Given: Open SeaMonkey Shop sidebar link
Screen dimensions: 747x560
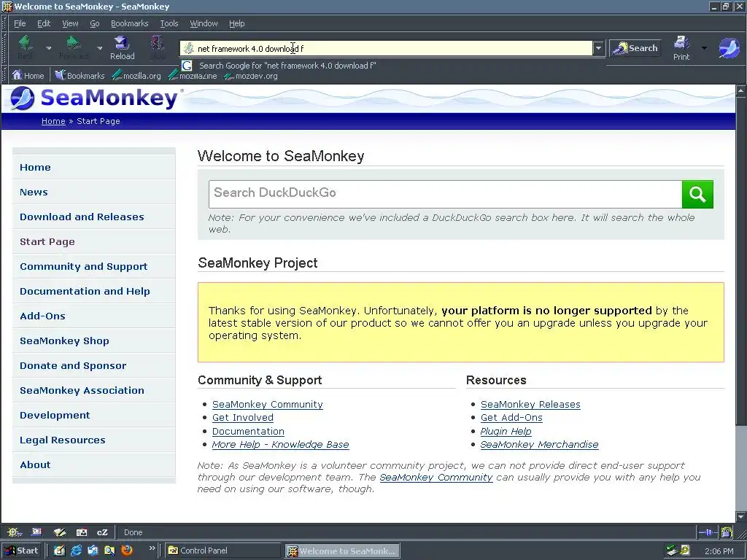Looking at the screenshot, I should point(64,341).
